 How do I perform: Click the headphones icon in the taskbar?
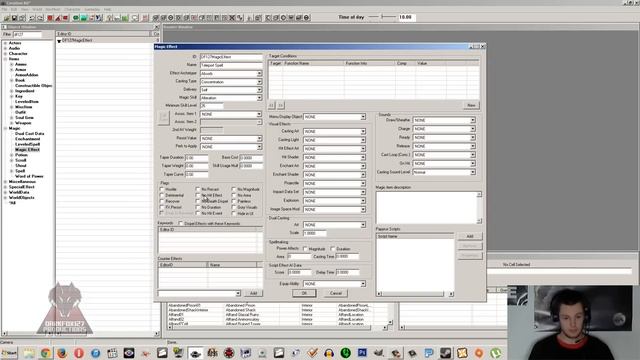point(329,353)
